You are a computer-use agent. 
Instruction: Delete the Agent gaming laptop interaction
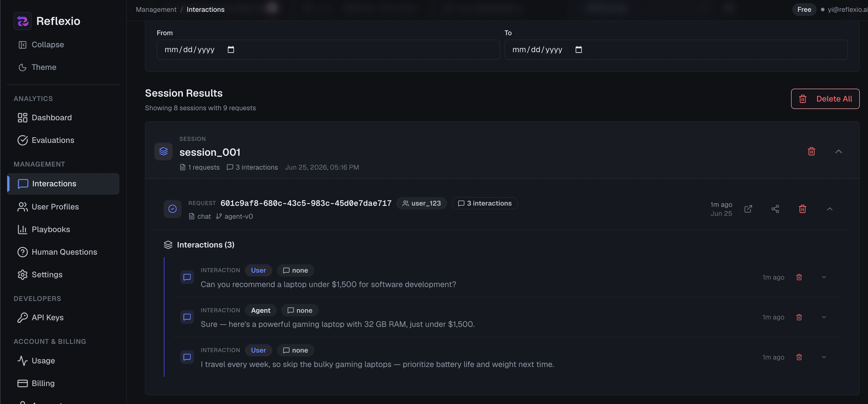pos(799,317)
